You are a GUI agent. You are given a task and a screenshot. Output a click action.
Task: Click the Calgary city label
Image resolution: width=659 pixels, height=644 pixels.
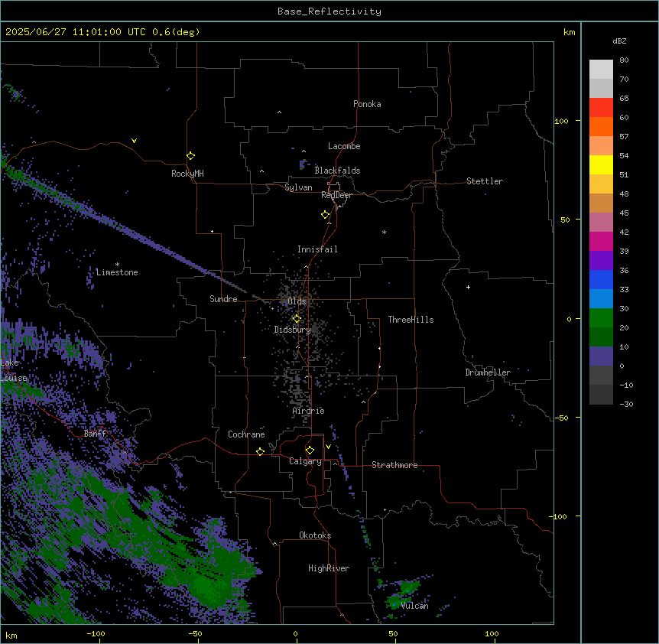point(305,461)
